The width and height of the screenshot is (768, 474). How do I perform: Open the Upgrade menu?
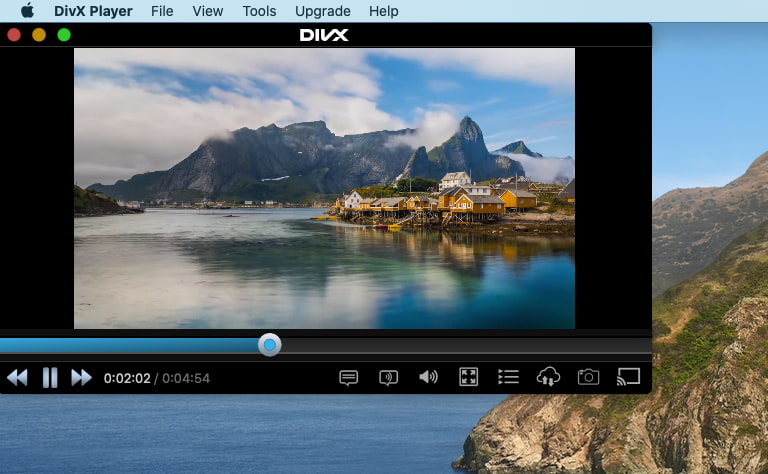(323, 11)
